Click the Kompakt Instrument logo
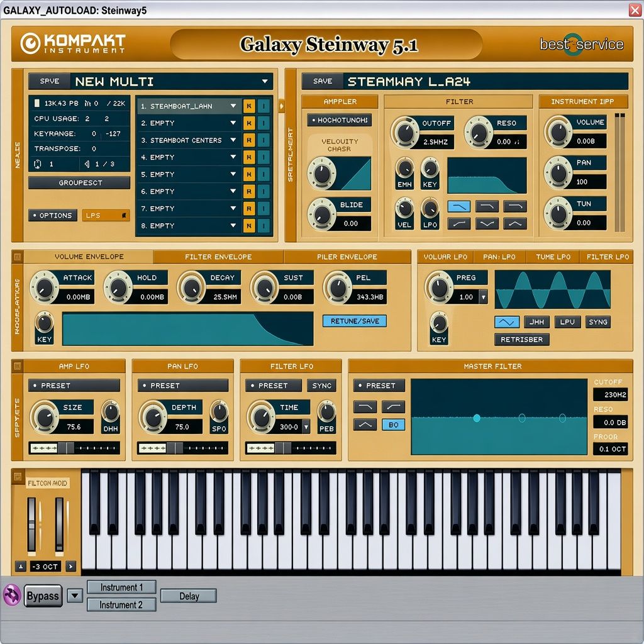 click(73, 43)
